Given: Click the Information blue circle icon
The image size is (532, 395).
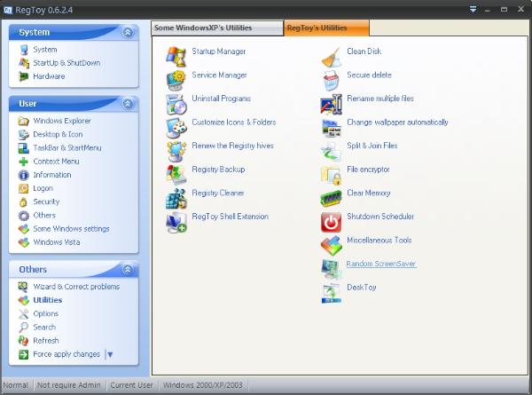Looking at the screenshot, I should (x=23, y=175).
